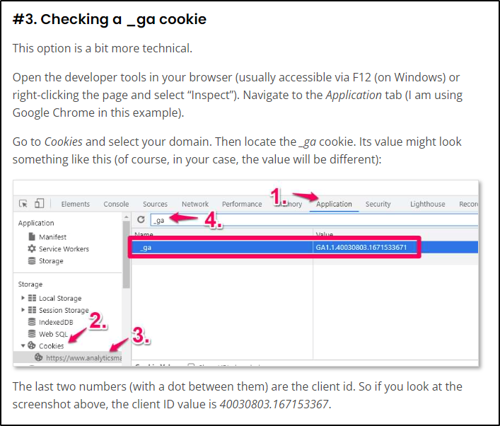This screenshot has height=426, width=500.
Task: Click the refresh cookies icon
Action: coord(141,219)
